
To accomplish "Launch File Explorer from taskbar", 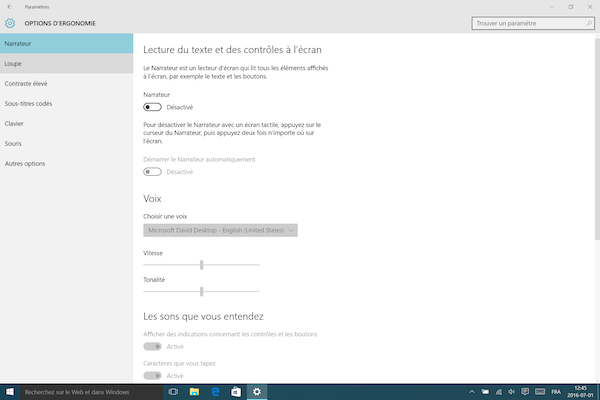I will (x=194, y=392).
